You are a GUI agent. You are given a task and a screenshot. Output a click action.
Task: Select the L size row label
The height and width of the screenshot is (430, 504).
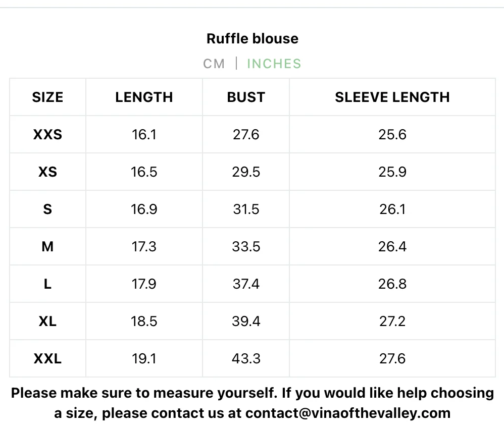coord(47,284)
